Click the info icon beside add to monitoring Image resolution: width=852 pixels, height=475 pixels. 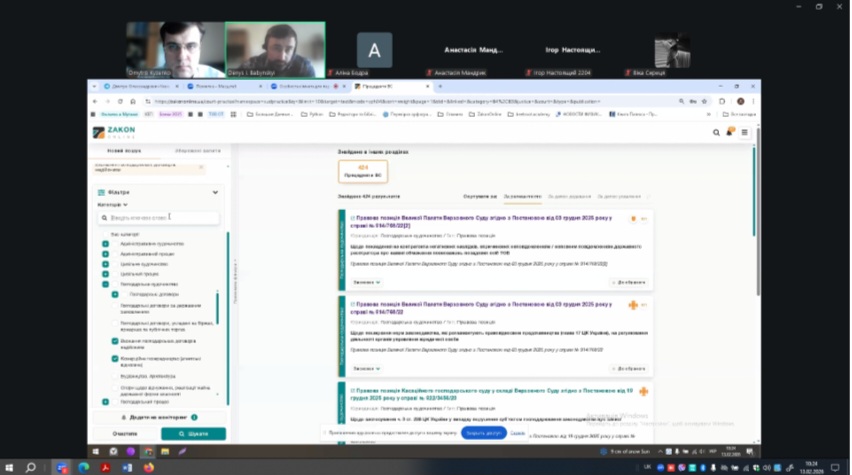click(194, 417)
